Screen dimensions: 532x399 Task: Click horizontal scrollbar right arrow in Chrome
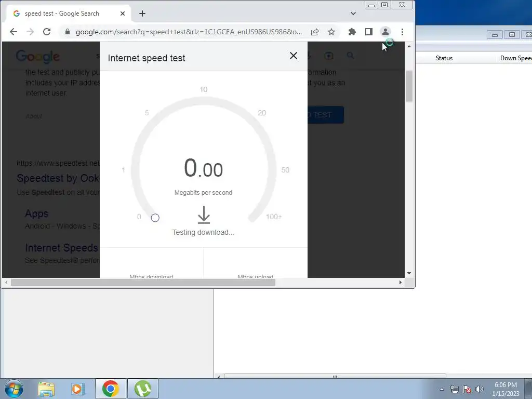point(401,282)
